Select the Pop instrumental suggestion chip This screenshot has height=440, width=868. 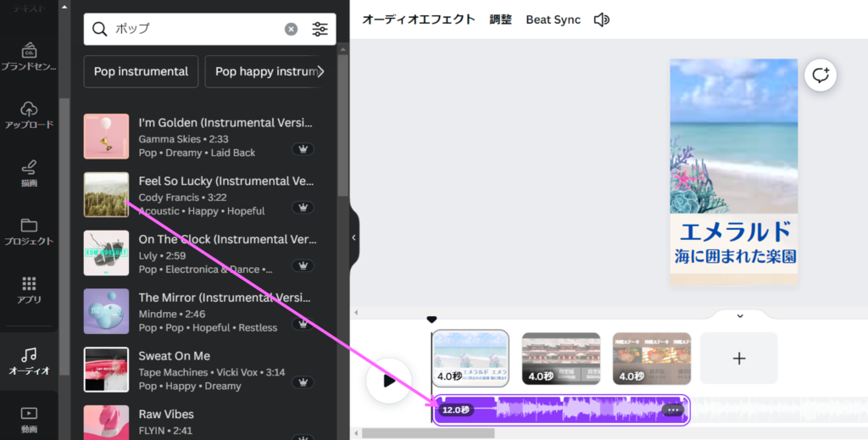(141, 71)
